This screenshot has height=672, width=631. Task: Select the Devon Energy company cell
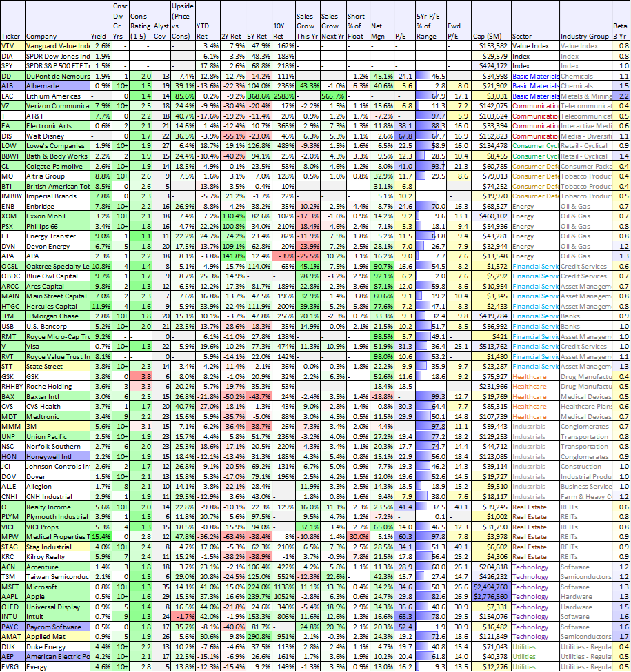tap(57, 246)
